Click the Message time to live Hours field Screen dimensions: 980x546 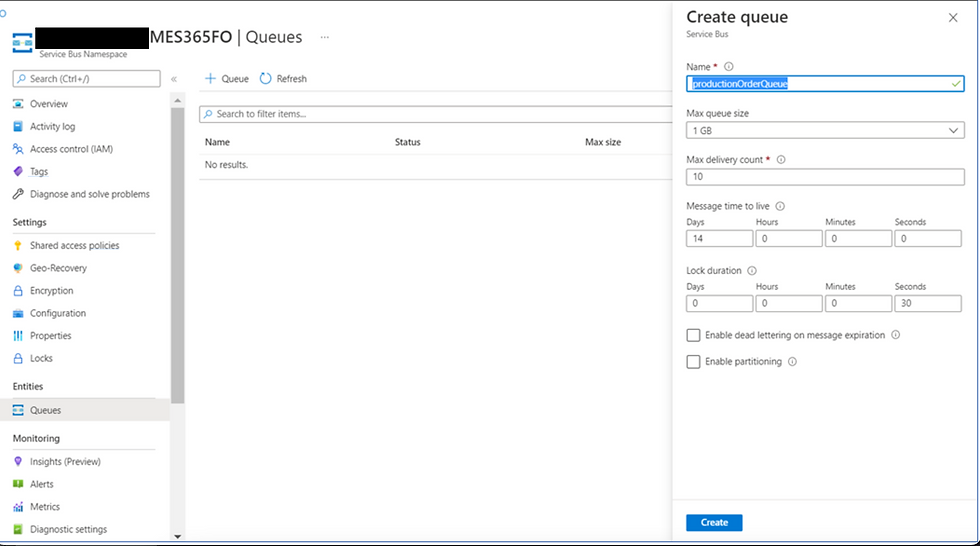coord(789,238)
